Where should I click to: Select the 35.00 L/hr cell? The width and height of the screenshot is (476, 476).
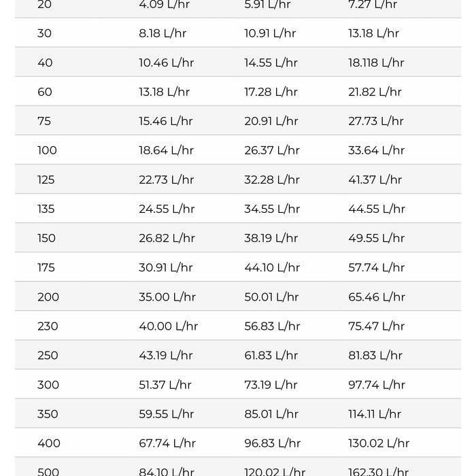click(x=167, y=296)
